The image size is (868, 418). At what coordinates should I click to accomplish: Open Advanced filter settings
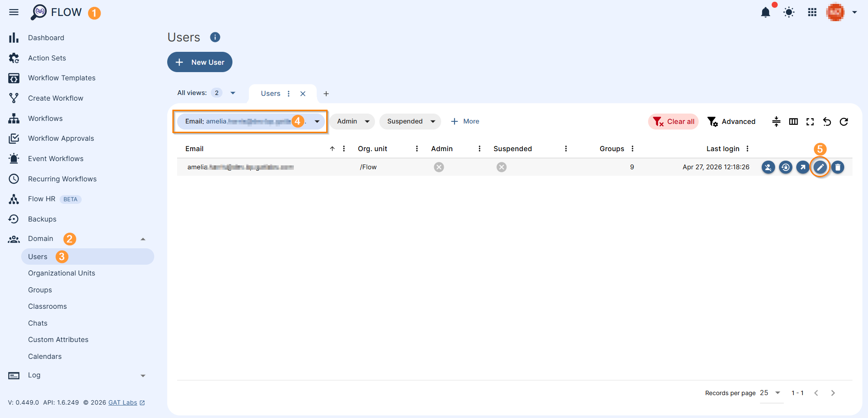tap(731, 122)
